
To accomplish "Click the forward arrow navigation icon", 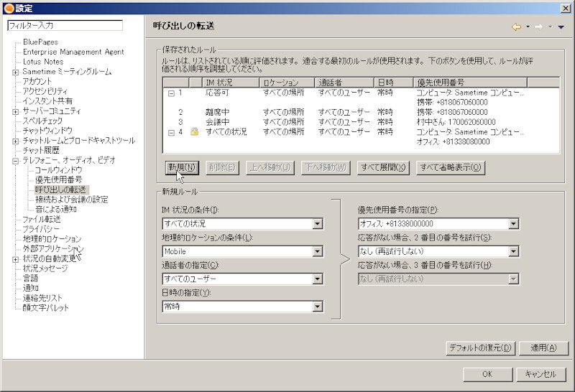I will coord(538,27).
